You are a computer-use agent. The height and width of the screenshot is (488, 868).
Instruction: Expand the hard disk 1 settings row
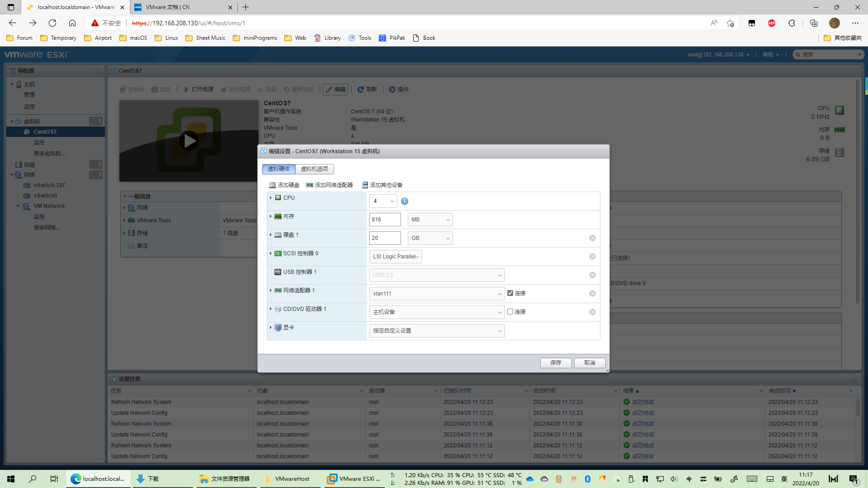(271, 235)
